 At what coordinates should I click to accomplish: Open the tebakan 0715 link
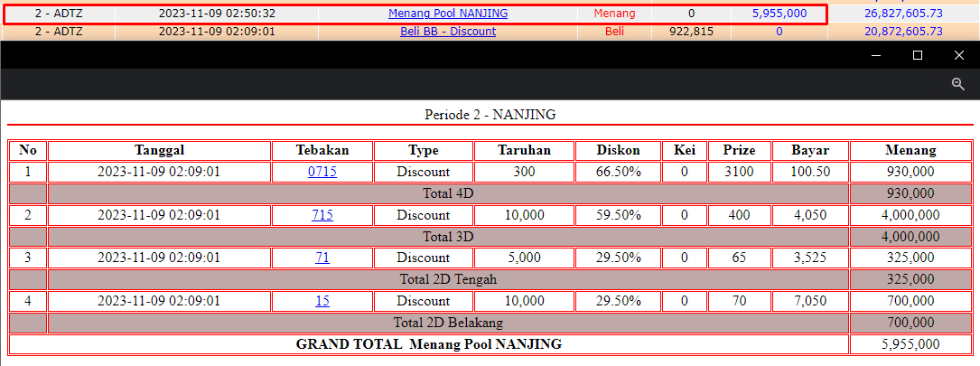pos(322,172)
